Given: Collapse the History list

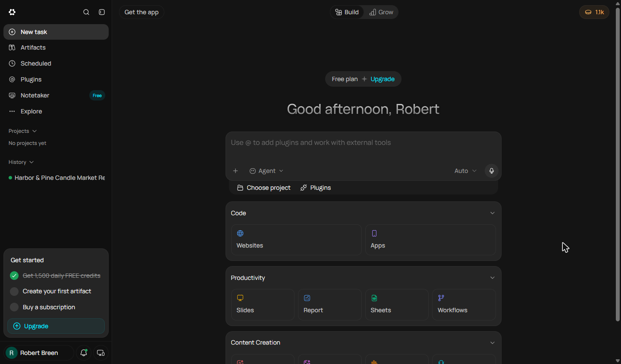Looking at the screenshot, I should click(21, 162).
